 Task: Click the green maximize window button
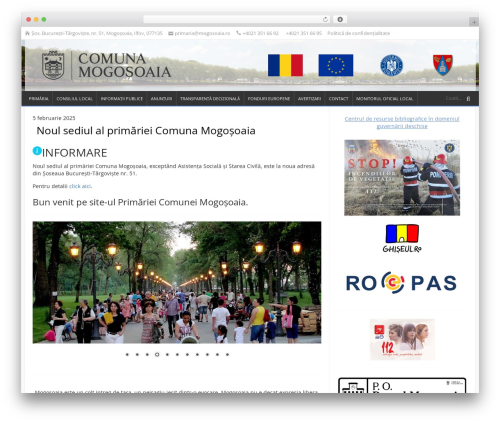[44, 19]
